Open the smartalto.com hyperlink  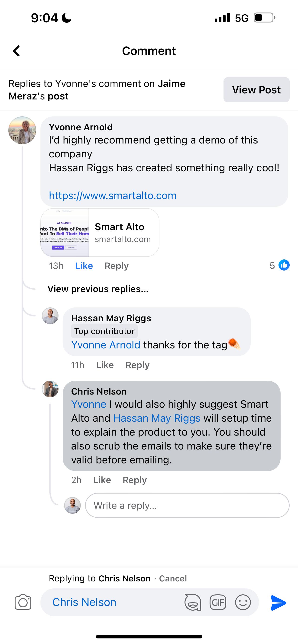coord(113,195)
